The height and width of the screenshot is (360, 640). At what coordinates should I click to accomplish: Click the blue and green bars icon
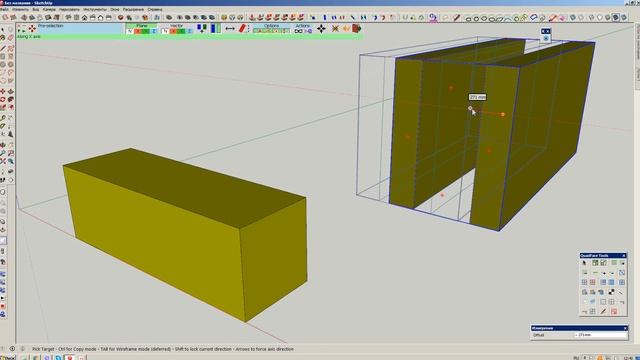216,28
